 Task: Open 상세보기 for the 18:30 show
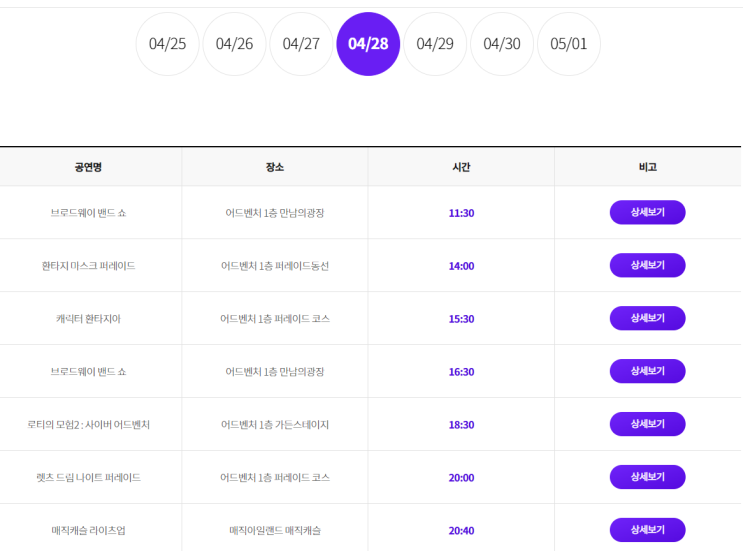(647, 424)
